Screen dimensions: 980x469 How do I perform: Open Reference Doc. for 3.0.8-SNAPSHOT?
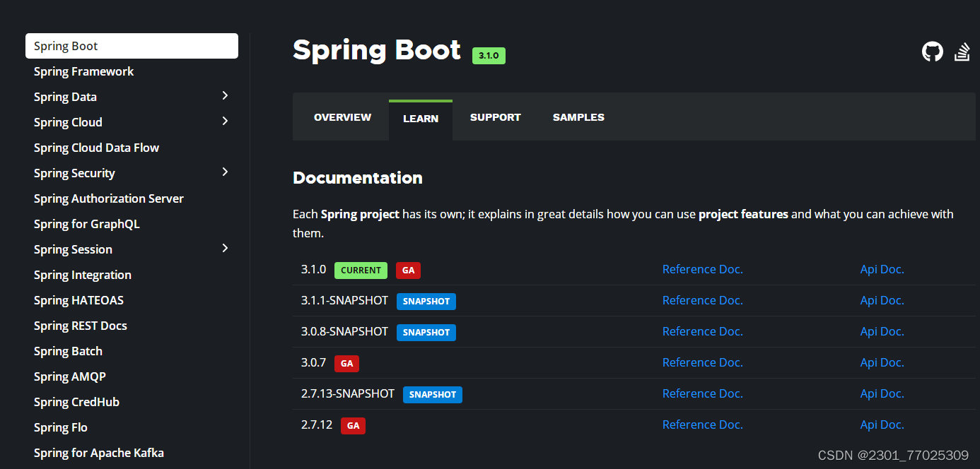point(702,331)
